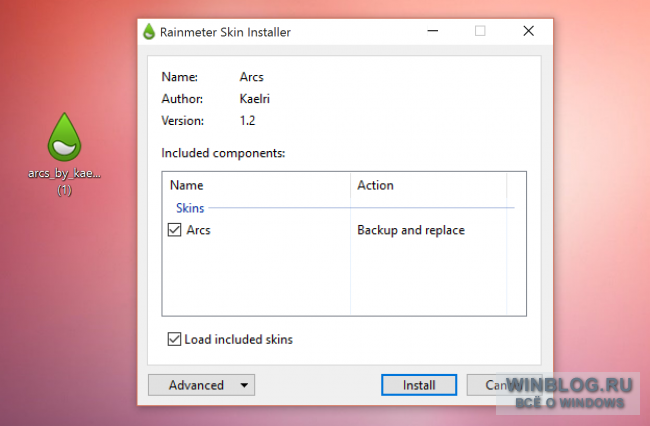Click the Included components label
This screenshot has height=426, width=650.
223,153
